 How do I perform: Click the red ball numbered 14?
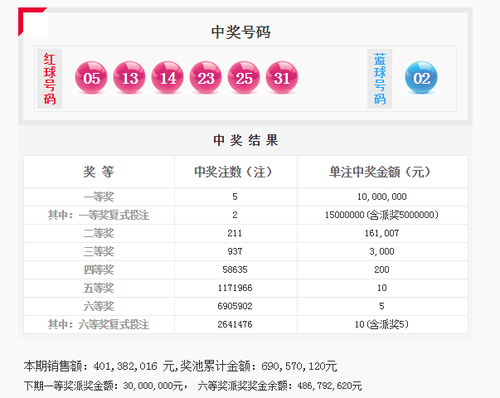(167, 77)
